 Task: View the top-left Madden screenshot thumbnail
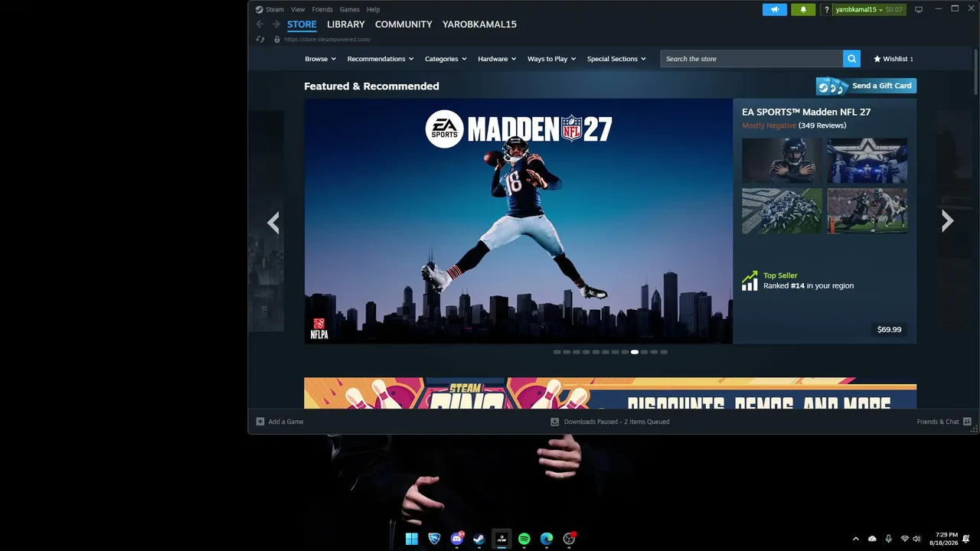pyautogui.click(x=782, y=161)
